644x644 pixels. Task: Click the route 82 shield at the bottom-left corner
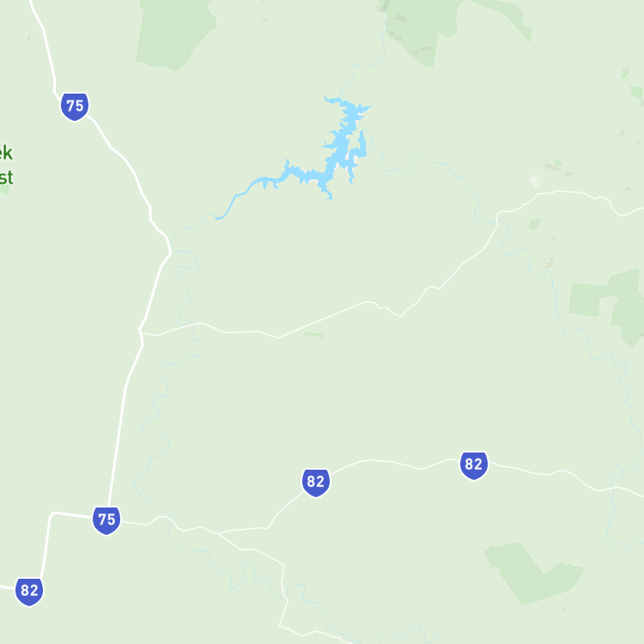click(29, 592)
